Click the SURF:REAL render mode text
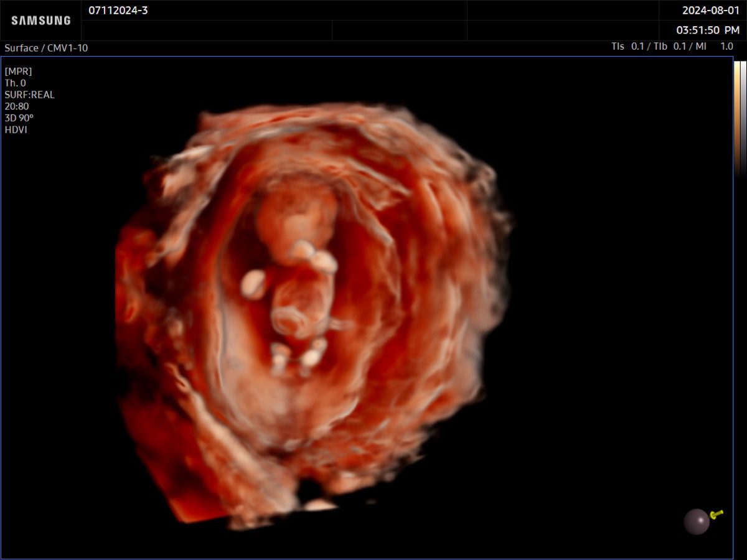 coord(29,95)
